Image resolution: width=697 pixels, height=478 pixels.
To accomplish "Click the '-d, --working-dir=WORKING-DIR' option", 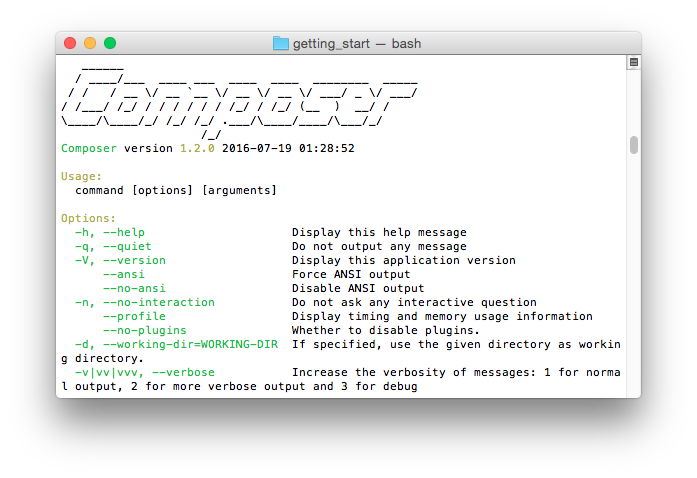I will coord(176,345).
